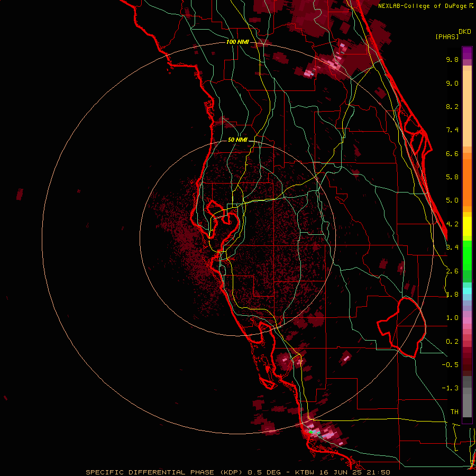Image resolution: width=476 pixels, height=476 pixels.
Task: Pick the 2.6 scale value
Action: coord(452,271)
